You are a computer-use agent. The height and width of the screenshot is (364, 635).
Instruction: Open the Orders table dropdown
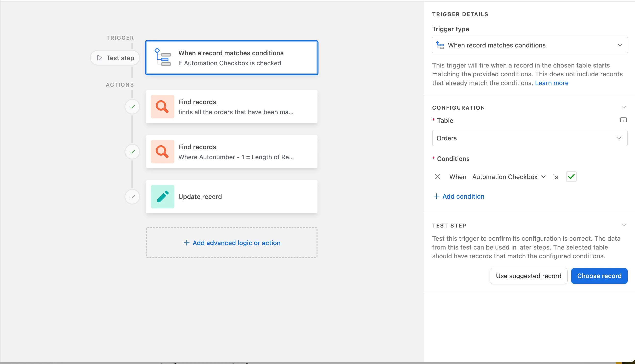click(529, 138)
